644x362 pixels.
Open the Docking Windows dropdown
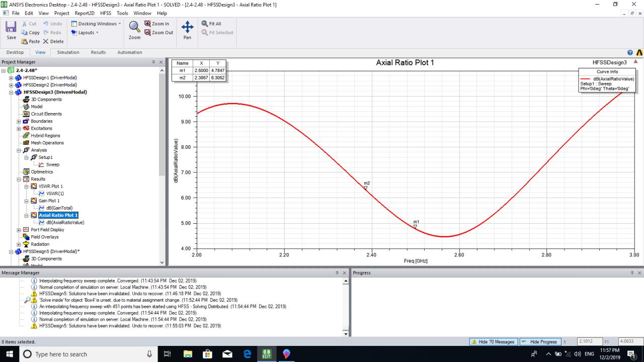(96, 24)
